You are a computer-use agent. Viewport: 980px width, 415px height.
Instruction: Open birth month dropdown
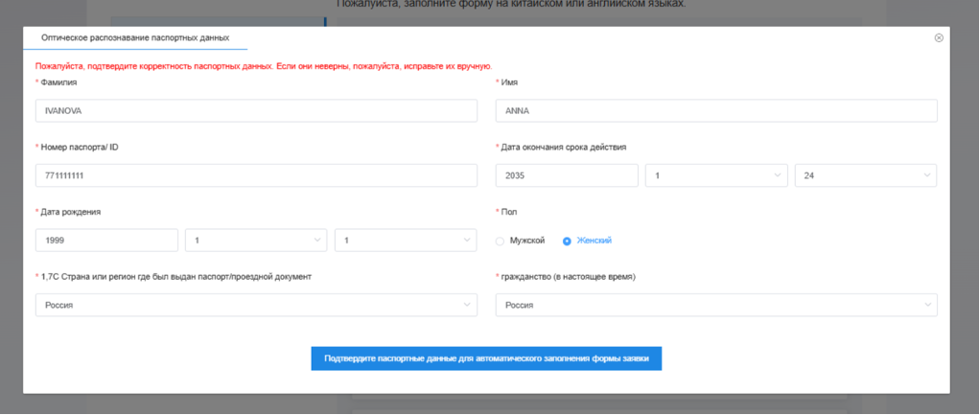(256, 240)
